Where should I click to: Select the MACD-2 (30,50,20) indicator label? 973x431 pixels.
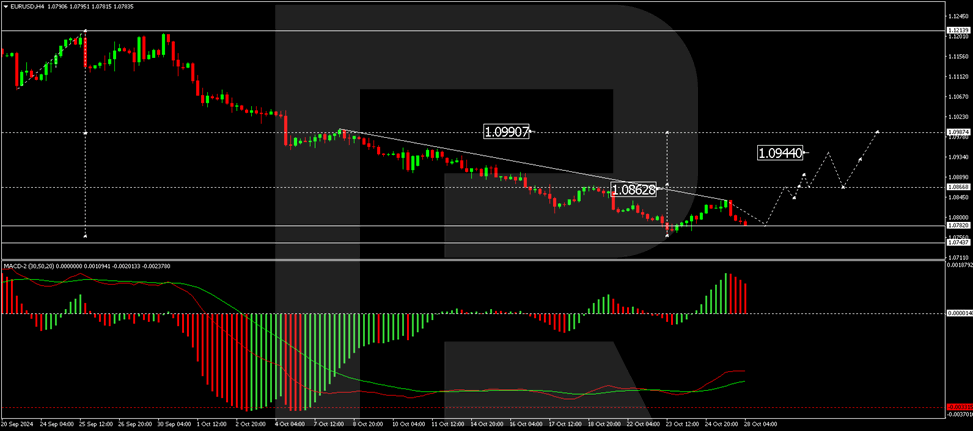coord(28,266)
